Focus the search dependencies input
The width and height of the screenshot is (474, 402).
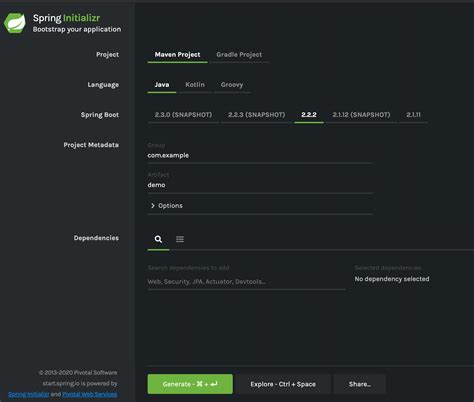pos(246,282)
